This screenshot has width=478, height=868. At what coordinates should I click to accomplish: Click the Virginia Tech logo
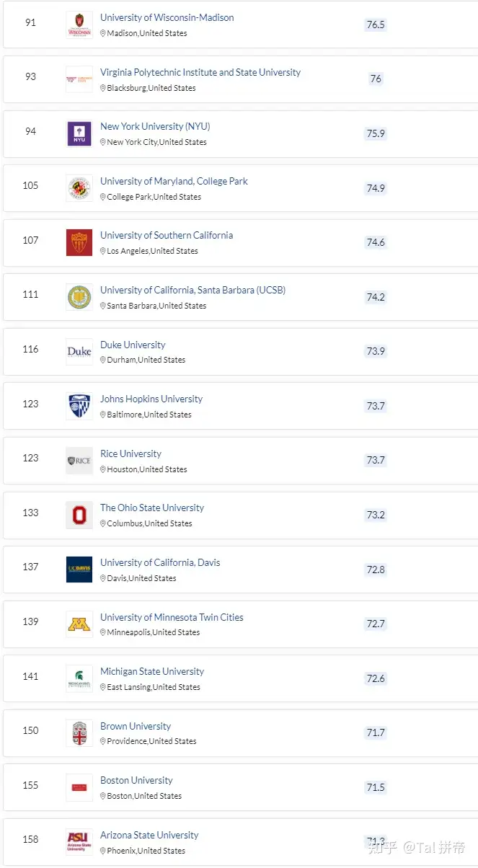pos(79,79)
